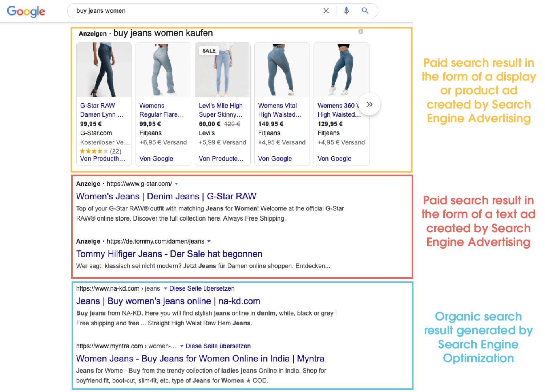The image size is (545, 392).
Task: Click the Google logo
Action: (x=26, y=11)
